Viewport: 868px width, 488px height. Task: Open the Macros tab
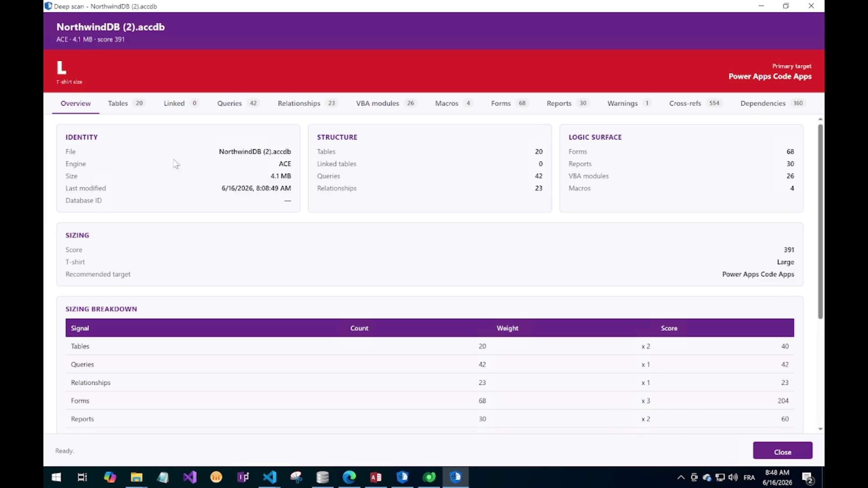[454, 103]
